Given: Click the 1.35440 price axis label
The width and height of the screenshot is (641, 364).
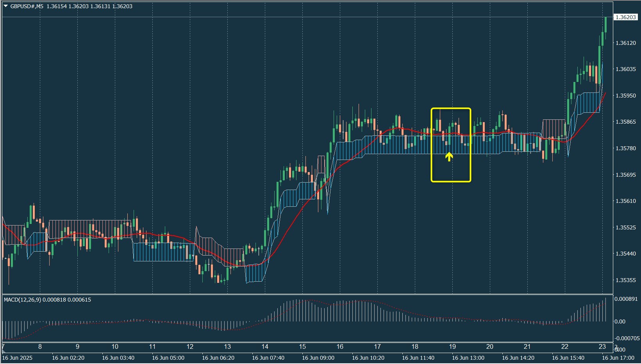Looking at the screenshot, I should click(x=626, y=254).
